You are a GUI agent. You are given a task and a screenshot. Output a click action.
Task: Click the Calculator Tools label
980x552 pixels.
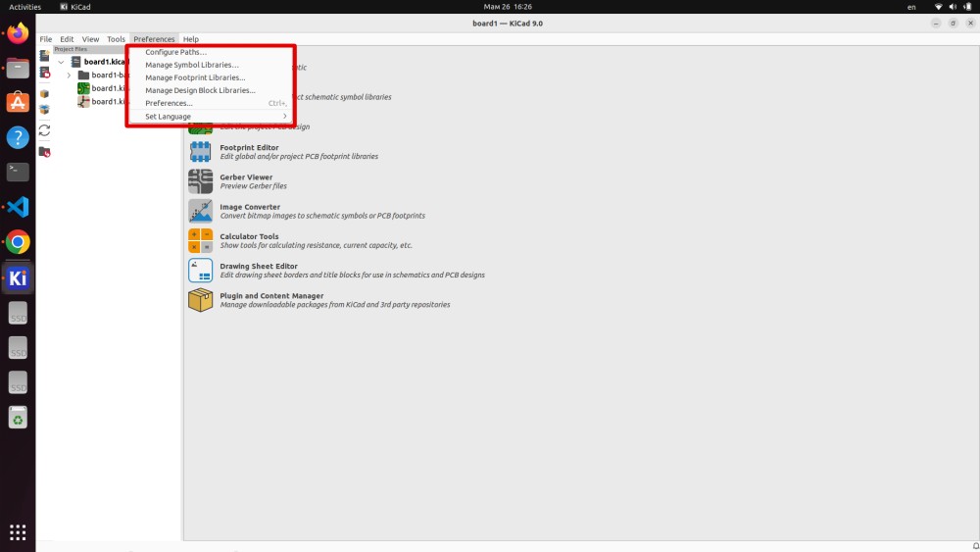click(x=249, y=236)
